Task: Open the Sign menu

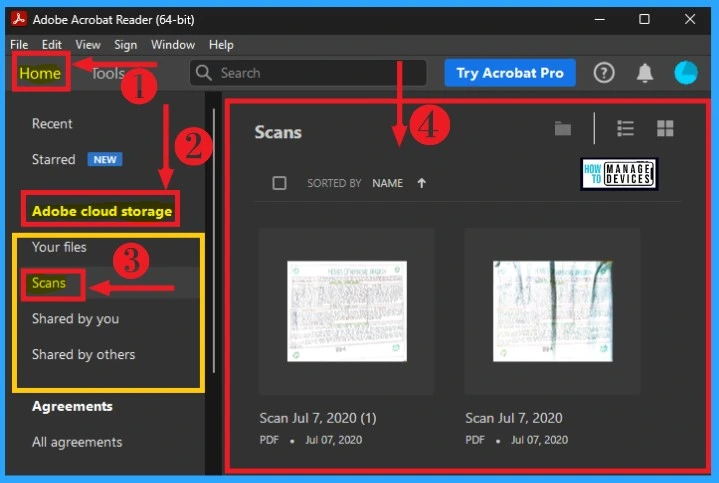Action: pyautogui.click(x=125, y=44)
